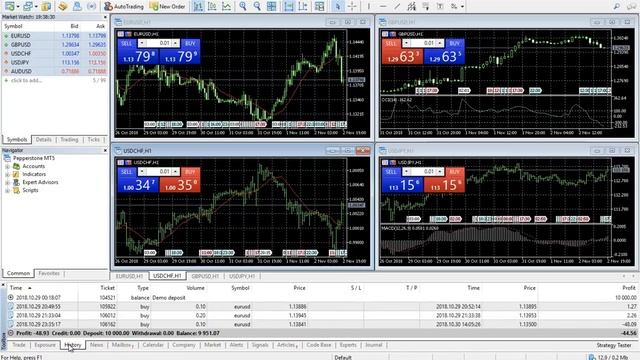Expand the Accounts node in Navigator
Viewport: 640px width, 360px height.
click(7, 167)
